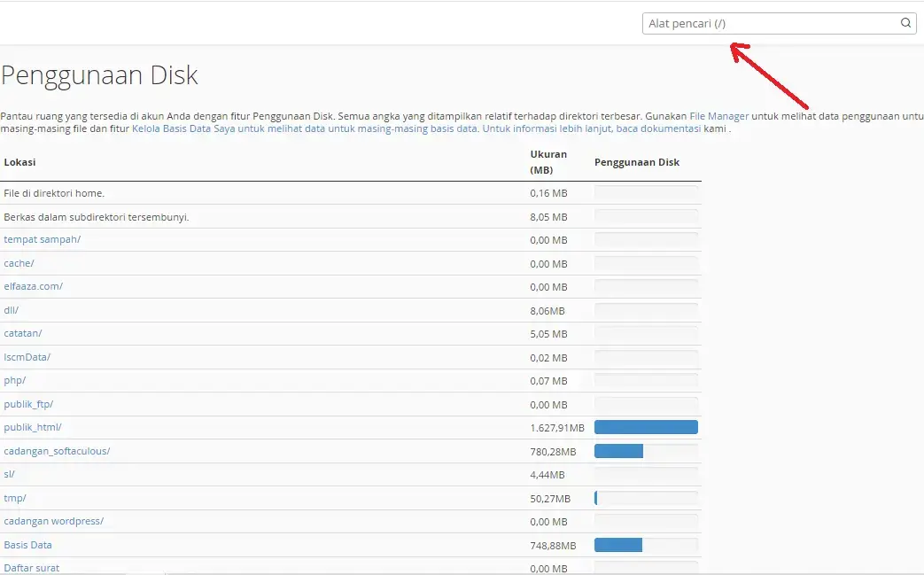Open the php directory
924x575 pixels.
14,380
